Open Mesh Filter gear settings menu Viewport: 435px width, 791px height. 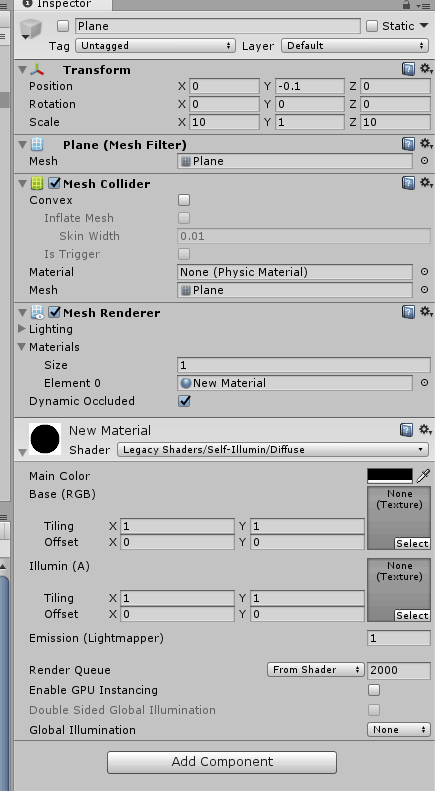(x=425, y=144)
